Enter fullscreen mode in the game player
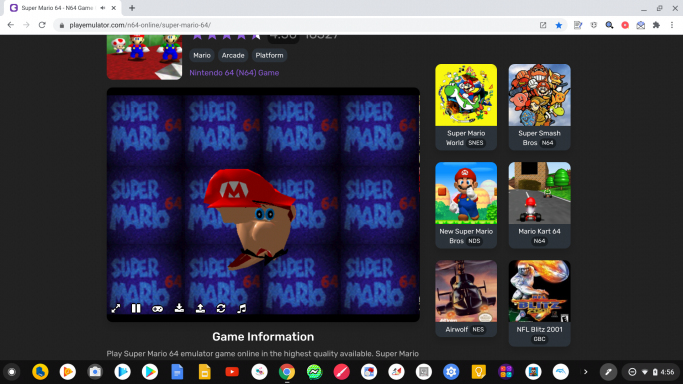The width and height of the screenshot is (683, 384). tap(115, 309)
